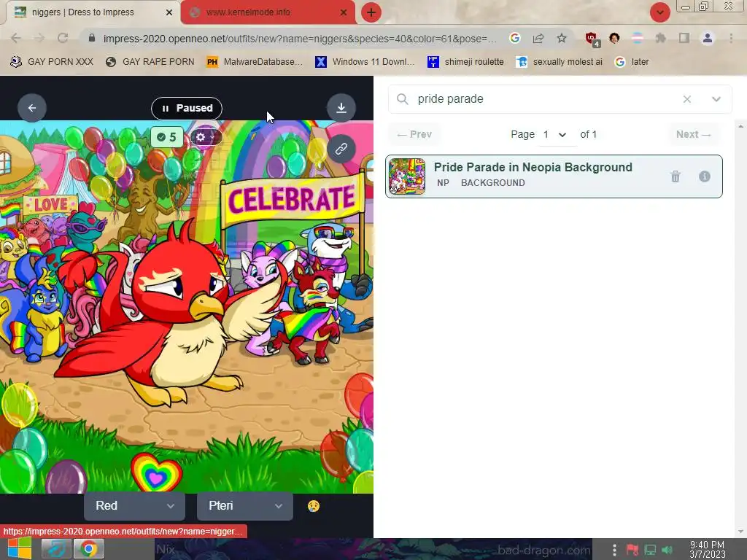747x560 pixels.
Task: Open the Page number dropdown
Action: pos(555,134)
